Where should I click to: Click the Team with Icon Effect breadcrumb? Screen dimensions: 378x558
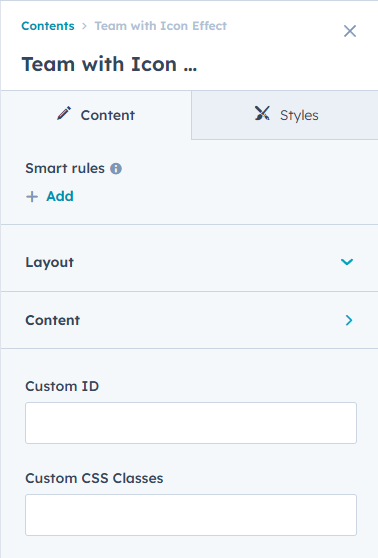point(161,26)
